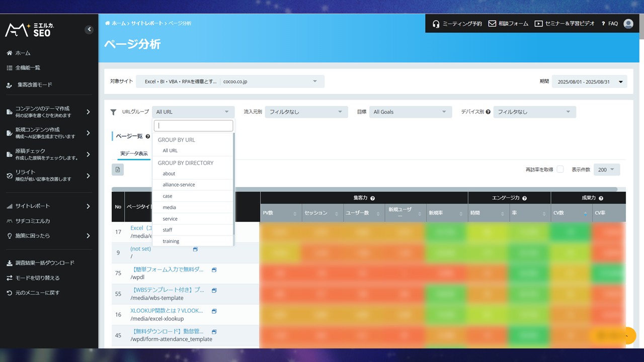644x362 pixels.
Task: Select 'media' in the directory list
Action: [x=169, y=207]
